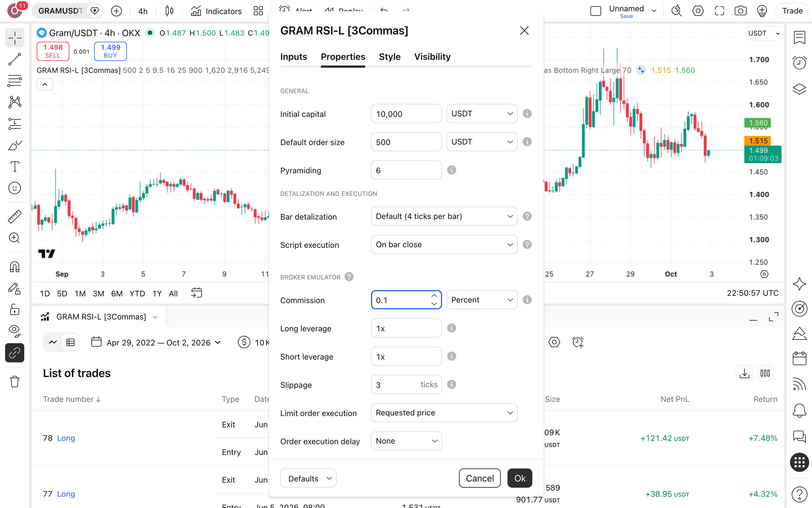Open Indicators menu
This screenshot has width=812, height=508.
coord(216,11)
